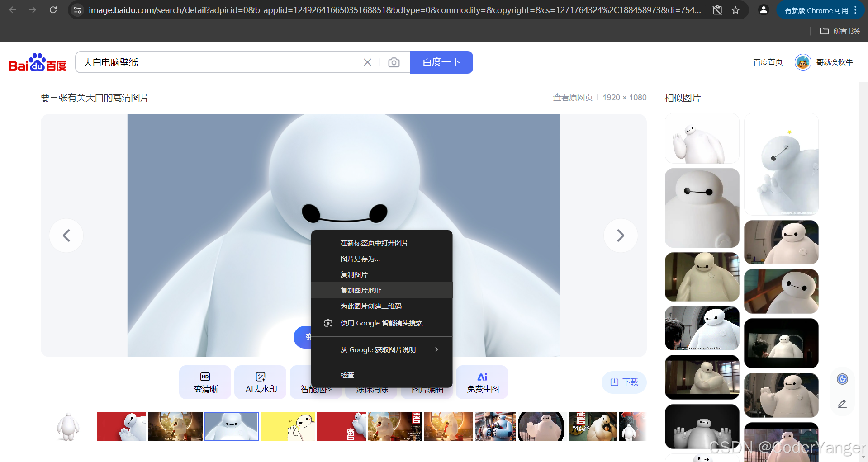
Task: Expand 从 Google 获取图片说明 submenu
Action: pyautogui.click(x=382, y=349)
